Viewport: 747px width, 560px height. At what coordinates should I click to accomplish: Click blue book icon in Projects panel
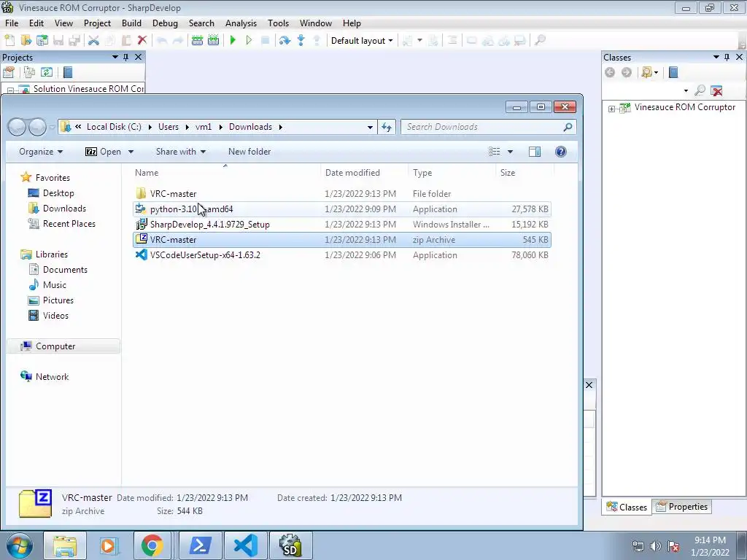click(68, 72)
